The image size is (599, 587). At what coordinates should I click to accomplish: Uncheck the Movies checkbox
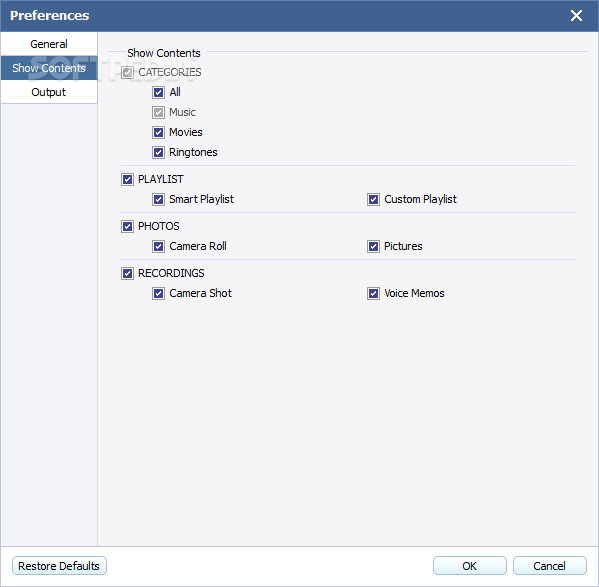click(158, 132)
